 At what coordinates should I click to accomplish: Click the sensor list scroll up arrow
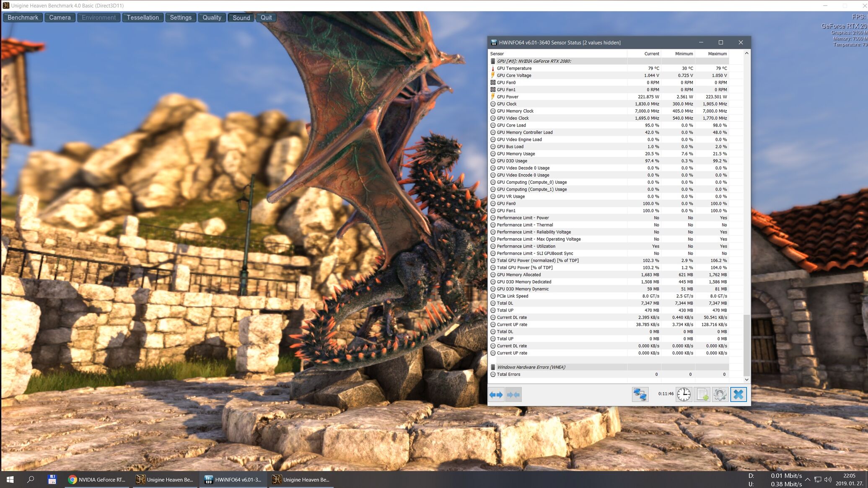point(746,53)
